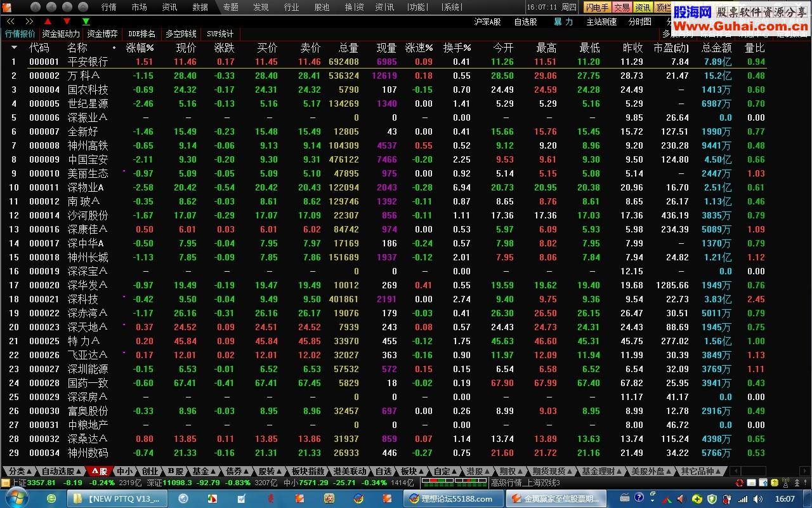Open the 系统 menu
This screenshot has height=508, width=812.
(452, 7)
